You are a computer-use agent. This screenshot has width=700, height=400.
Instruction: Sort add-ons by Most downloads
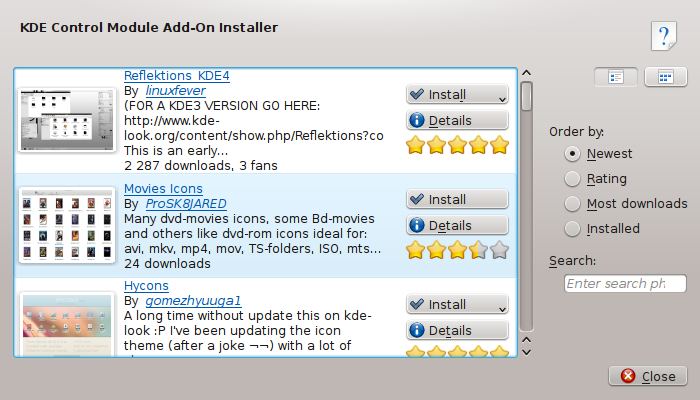click(x=573, y=204)
